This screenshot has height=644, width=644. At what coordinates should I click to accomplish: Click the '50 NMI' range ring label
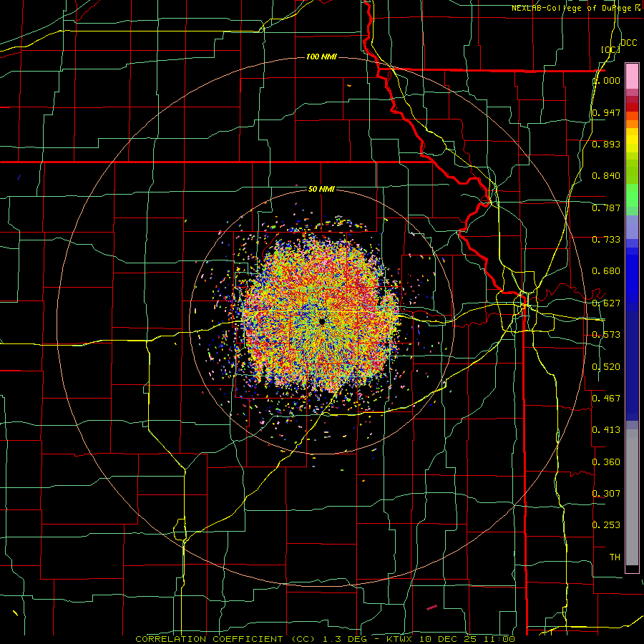tap(321, 189)
